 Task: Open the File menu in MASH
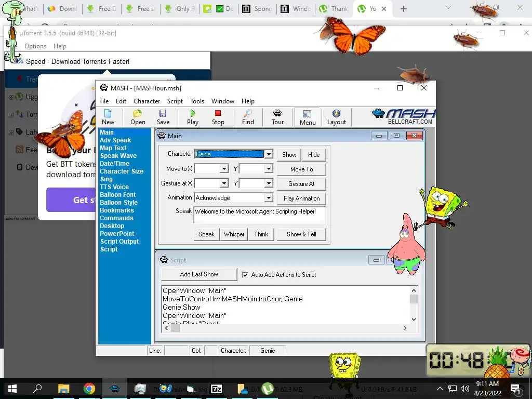click(104, 101)
